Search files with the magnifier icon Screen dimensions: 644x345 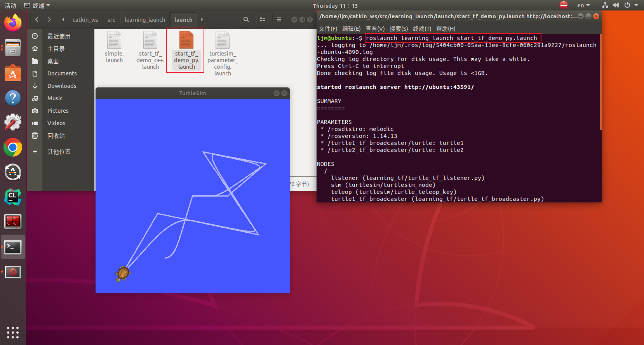pyautogui.click(x=246, y=19)
